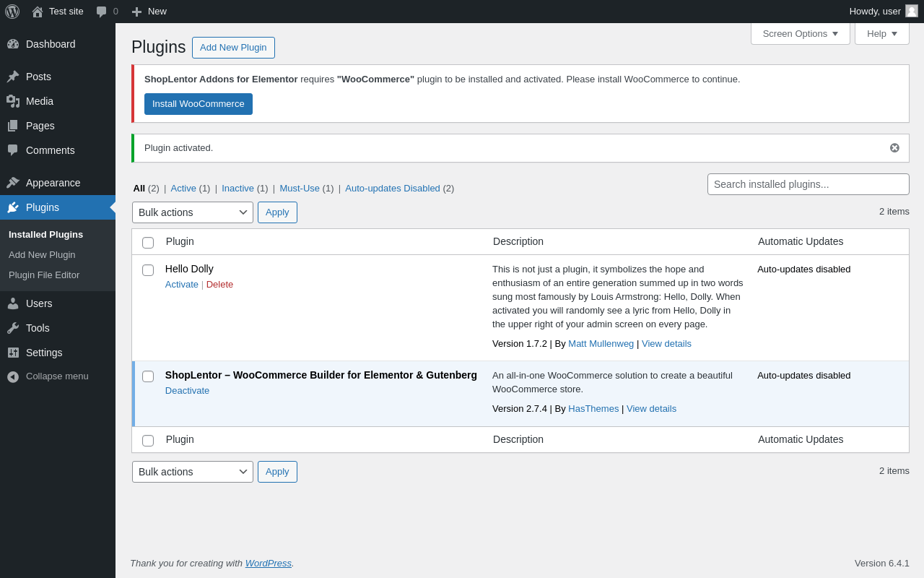Screen dimensions: 924x578
Task: Toggle the select-all checkbox in table header
Action: tap(148, 243)
